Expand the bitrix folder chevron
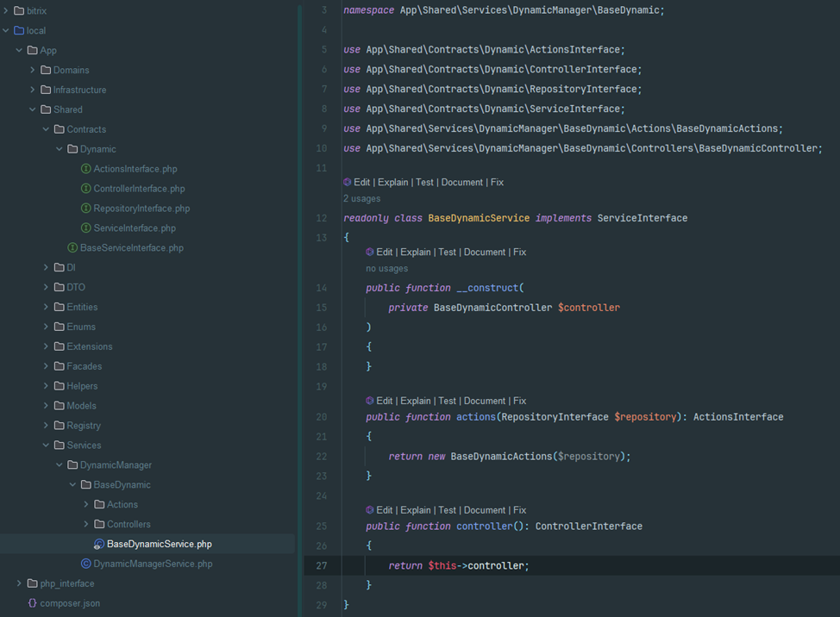840x617 pixels. click(6, 10)
